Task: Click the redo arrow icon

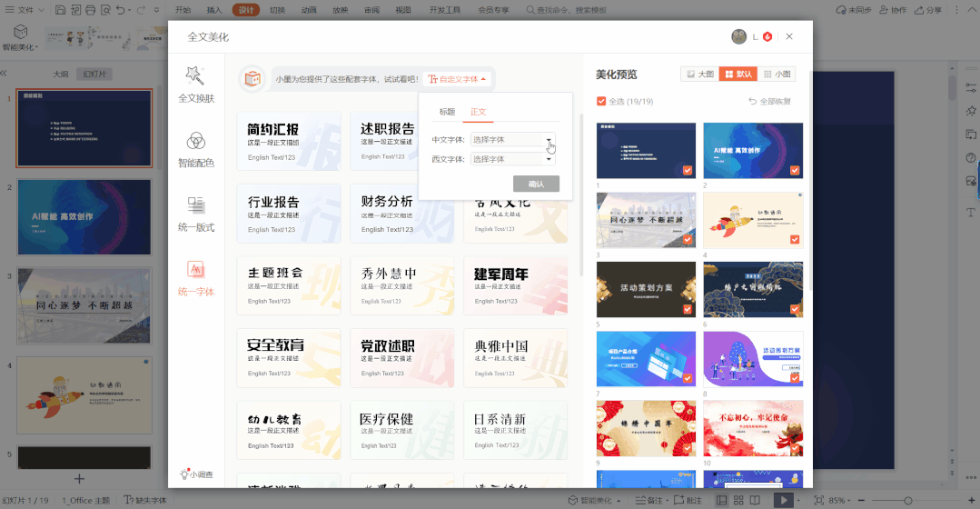Action: (141, 10)
